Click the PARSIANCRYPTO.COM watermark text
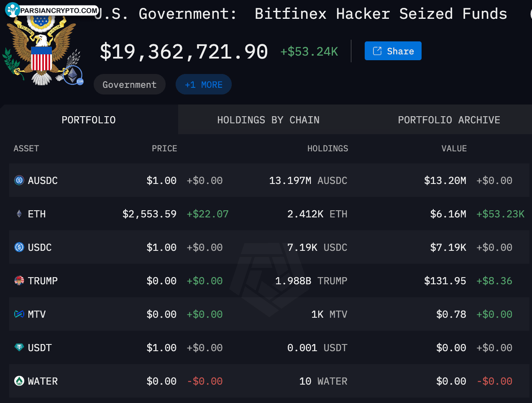The height and width of the screenshot is (403, 532). click(x=59, y=10)
